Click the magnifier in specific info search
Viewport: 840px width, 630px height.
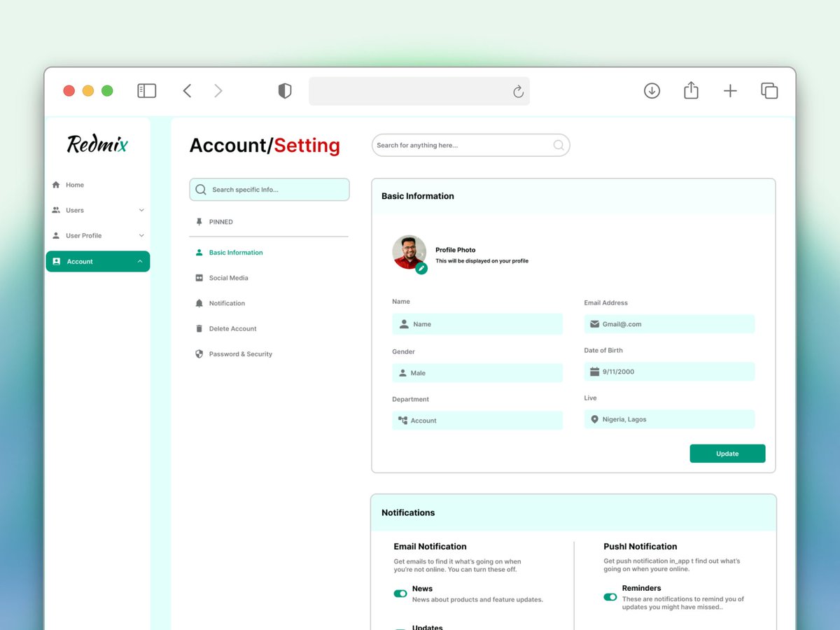(x=201, y=190)
